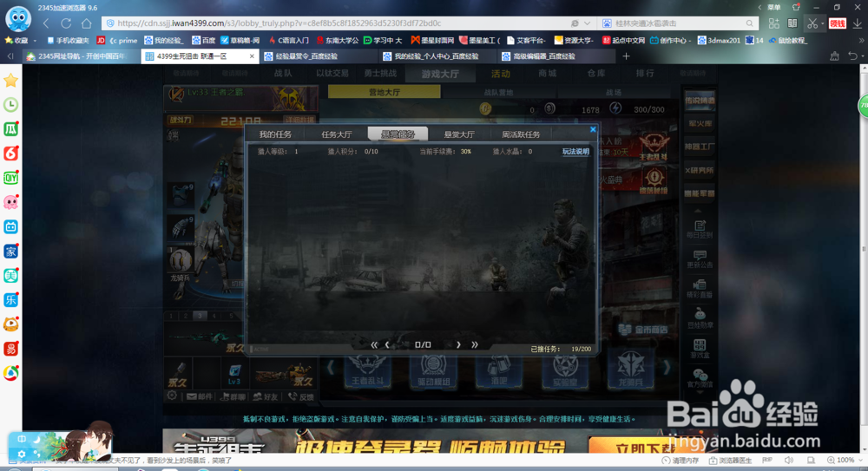
Task: Open the 百度 bookmark
Action: tap(204, 41)
